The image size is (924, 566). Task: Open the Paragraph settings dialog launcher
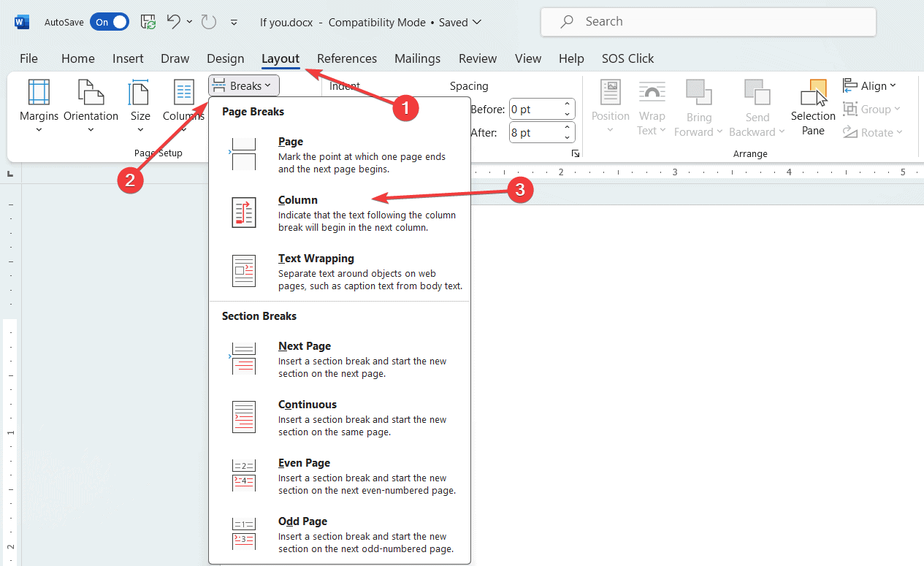click(x=576, y=153)
